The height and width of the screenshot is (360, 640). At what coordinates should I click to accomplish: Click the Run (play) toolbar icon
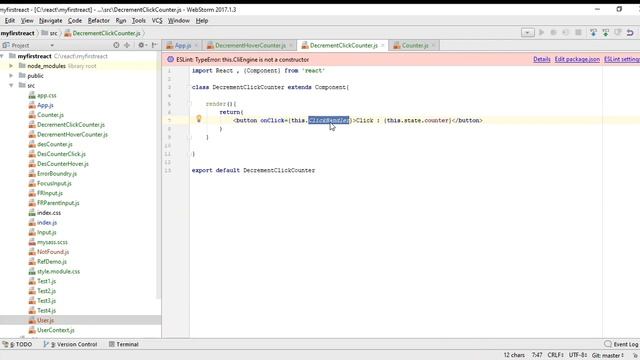541,33
